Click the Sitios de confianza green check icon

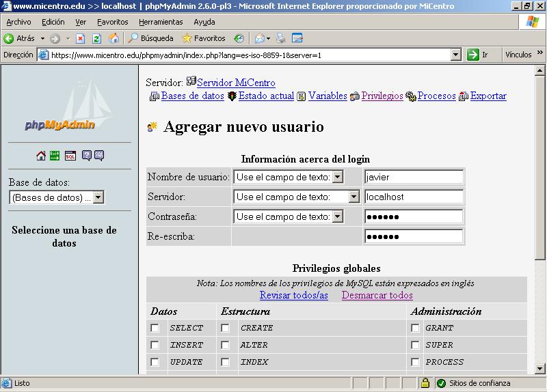[441, 383]
